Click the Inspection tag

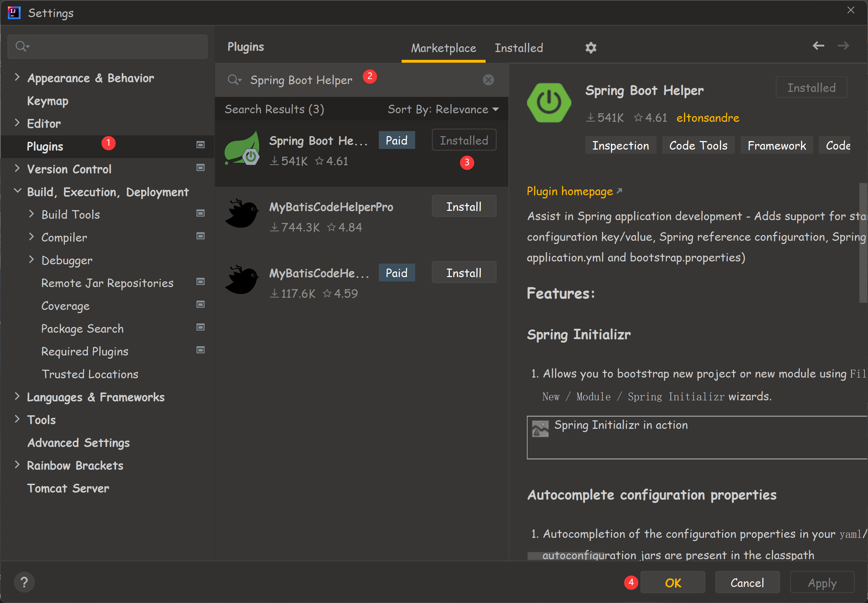[x=620, y=145]
